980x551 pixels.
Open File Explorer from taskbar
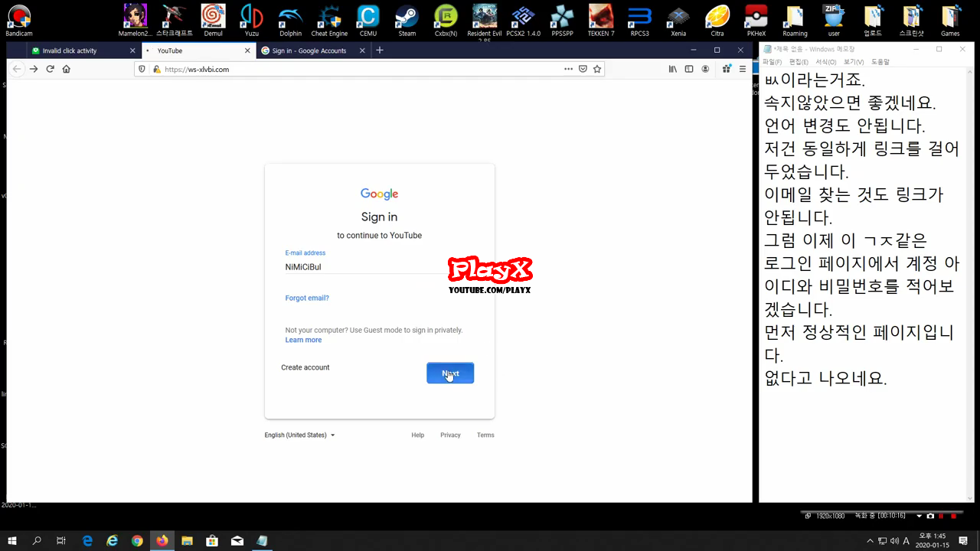187,540
